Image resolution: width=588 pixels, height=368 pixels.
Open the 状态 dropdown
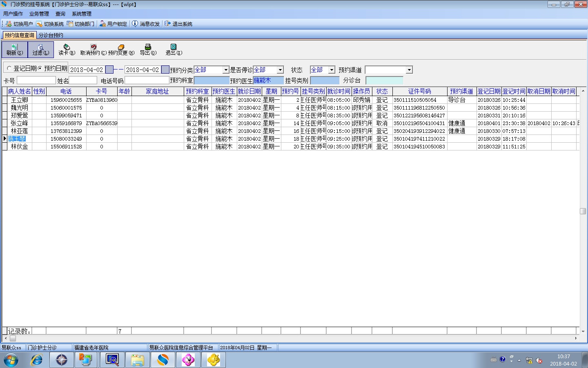tap(332, 70)
